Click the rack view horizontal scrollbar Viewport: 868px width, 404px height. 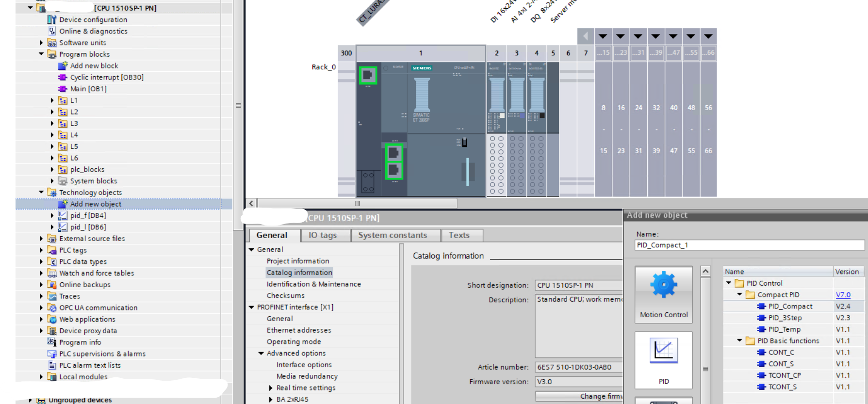357,203
